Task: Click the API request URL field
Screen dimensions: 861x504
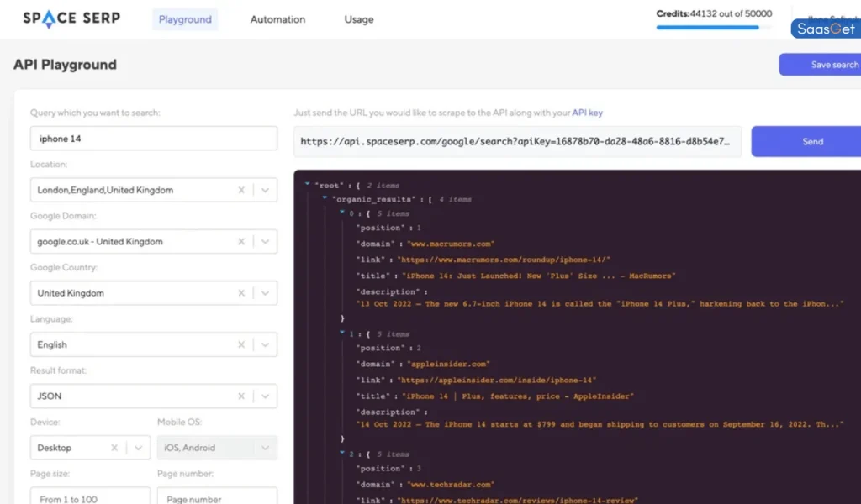Action: (x=517, y=141)
